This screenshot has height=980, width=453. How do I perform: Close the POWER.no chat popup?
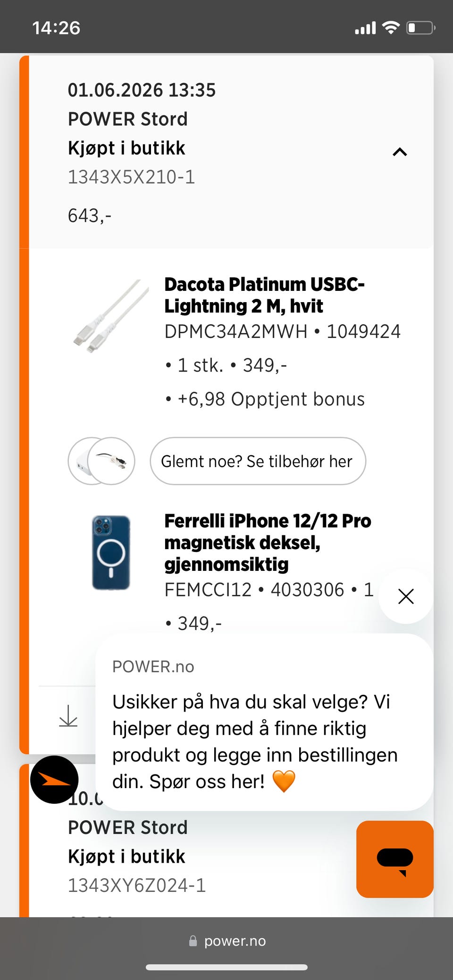pyautogui.click(x=406, y=596)
